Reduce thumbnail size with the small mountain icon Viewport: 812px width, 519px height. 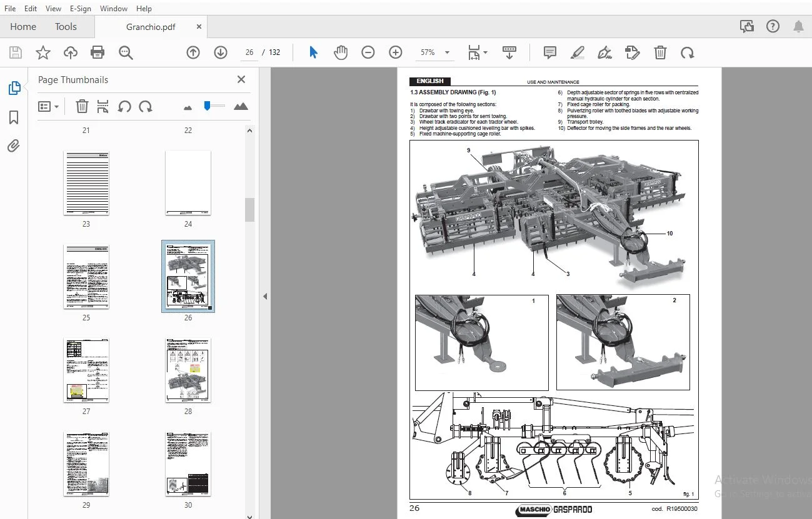(x=188, y=107)
